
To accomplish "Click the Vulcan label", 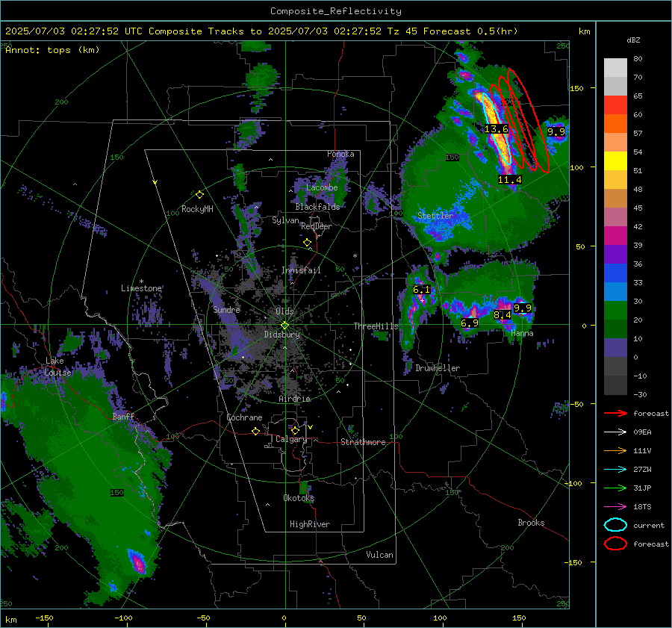I will tap(379, 555).
